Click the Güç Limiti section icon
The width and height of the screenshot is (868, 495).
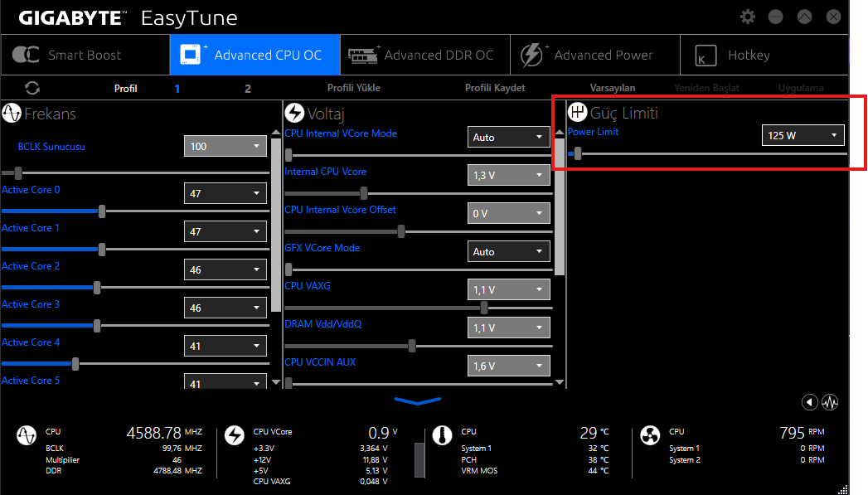coord(577,113)
